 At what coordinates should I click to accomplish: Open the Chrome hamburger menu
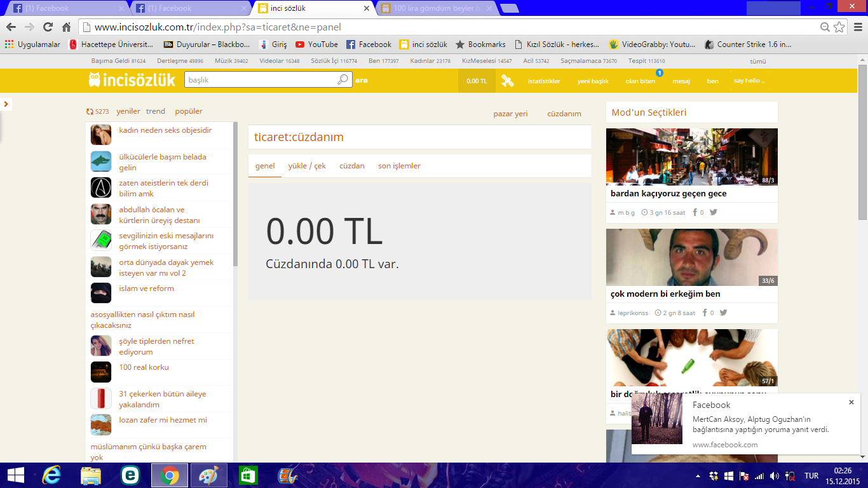[857, 27]
